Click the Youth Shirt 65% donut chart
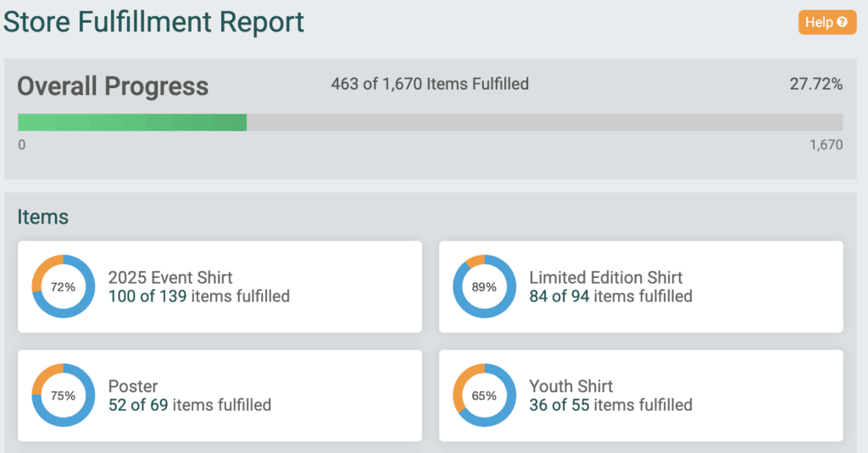Image resolution: width=868 pixels, height=453 pixels. pyautogui.click(x=484, y=395)
